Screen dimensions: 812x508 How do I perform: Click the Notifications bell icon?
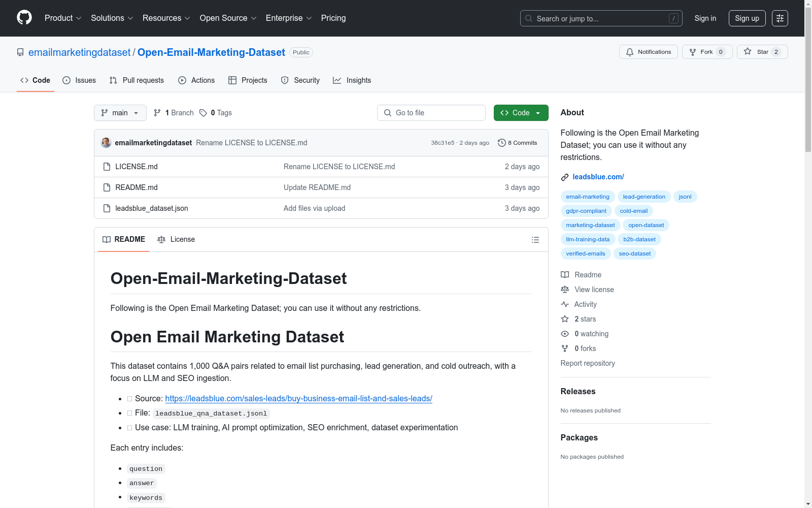coord(630,52)
